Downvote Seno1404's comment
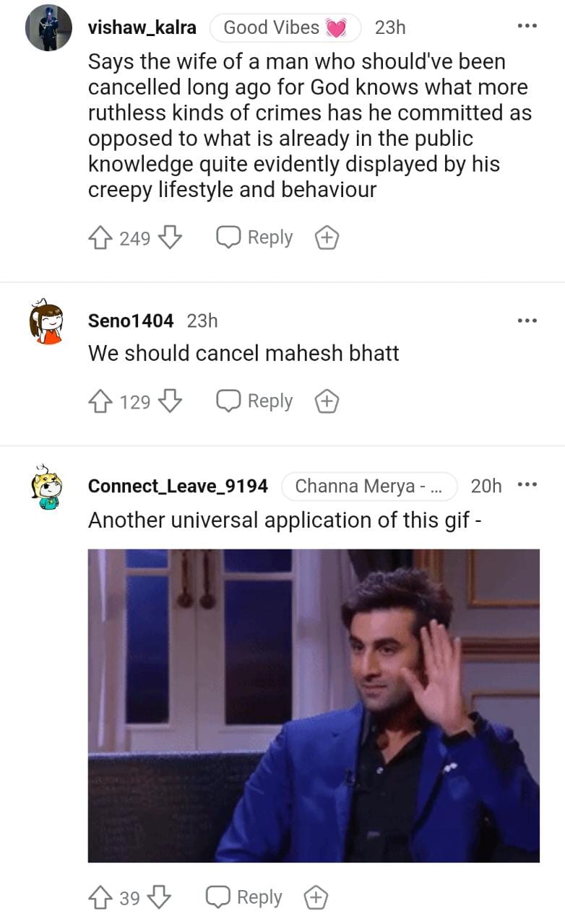This screenshot has height=924, width=565. [x=169, y=401]
